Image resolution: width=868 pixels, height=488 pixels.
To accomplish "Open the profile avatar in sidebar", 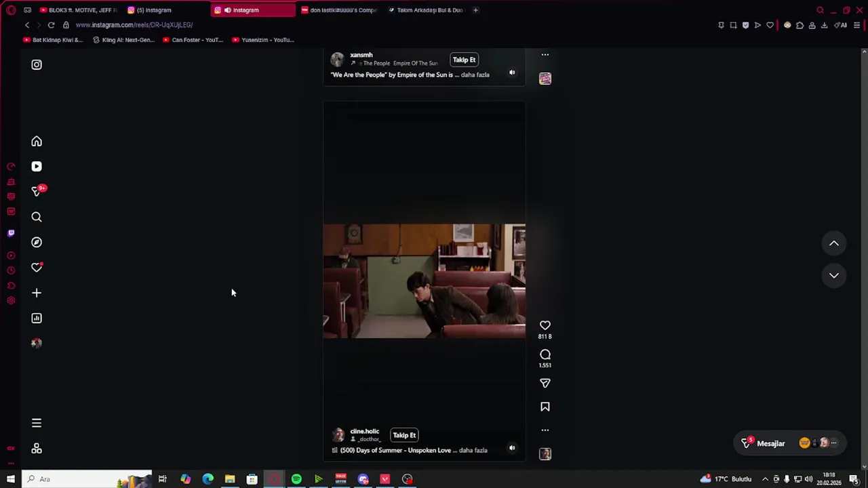I will pyautogui.click(x=37, y=344).
